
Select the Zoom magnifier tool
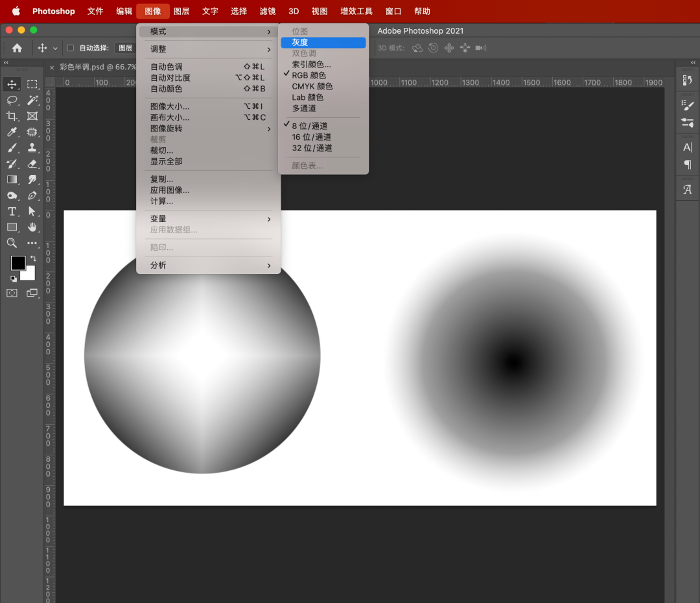point(12,243)
